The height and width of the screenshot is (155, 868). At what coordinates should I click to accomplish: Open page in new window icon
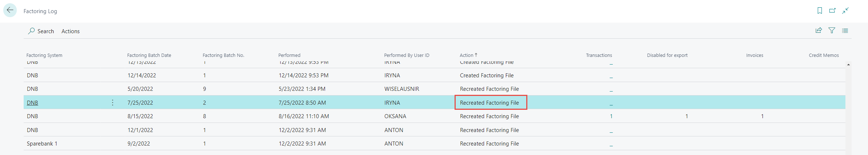pyautogui.click(x=832, y=11)
